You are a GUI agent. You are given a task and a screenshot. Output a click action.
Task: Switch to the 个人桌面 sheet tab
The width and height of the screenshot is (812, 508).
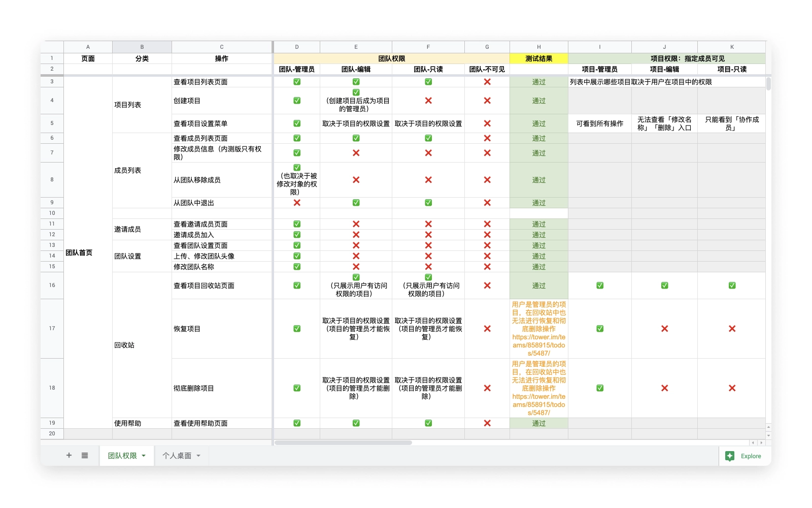click(x=177, y=456)
